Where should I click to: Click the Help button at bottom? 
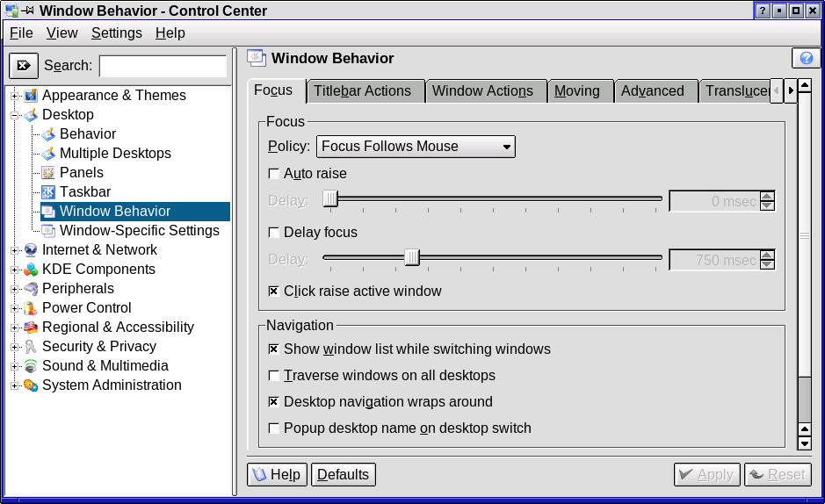pyautogui.click(x=276, y=474)
